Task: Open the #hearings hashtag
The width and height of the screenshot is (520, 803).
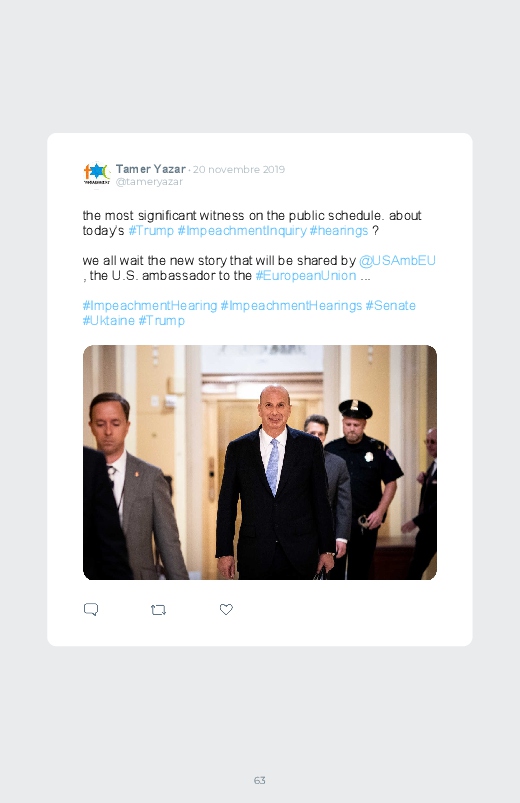Action: pyautogui.click(x=339, y=230)
